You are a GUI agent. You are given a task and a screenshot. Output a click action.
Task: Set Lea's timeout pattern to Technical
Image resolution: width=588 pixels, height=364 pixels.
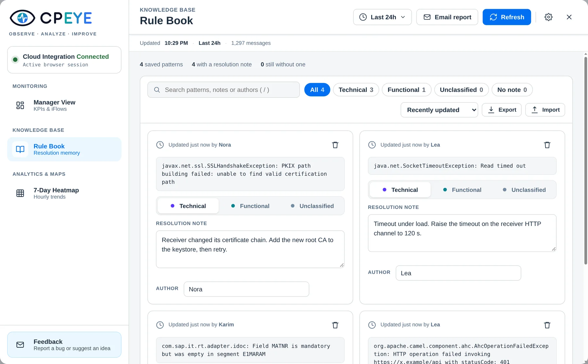[400, 190]
